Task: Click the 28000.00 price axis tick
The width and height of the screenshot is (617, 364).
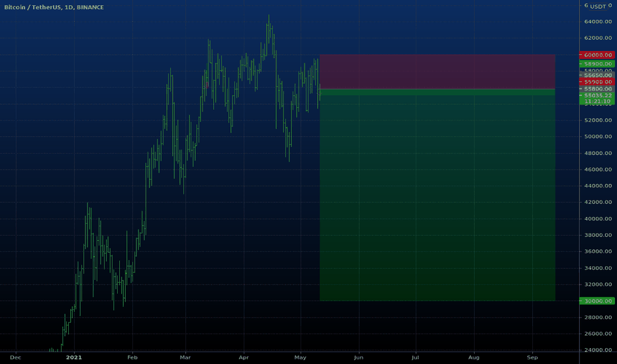Action: tap(598, 318)
